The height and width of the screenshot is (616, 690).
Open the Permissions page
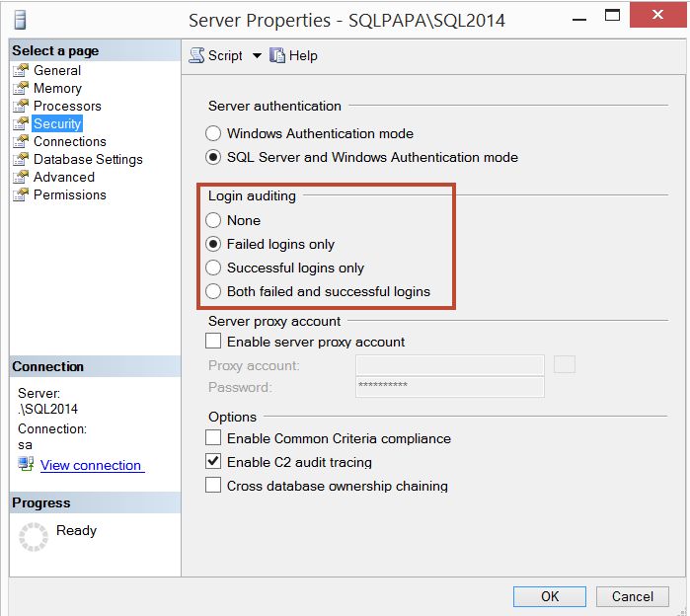pyautogui.click(x=70, y=194)
